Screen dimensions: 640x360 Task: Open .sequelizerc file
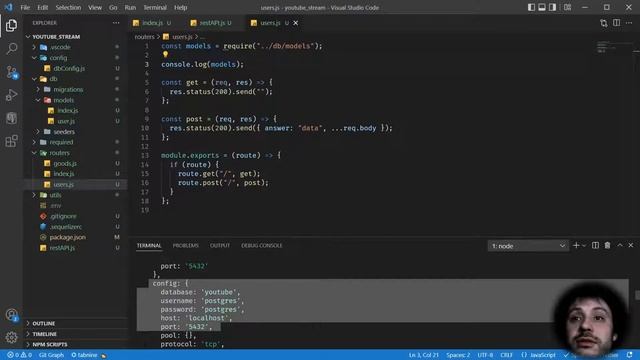(66, 227)
